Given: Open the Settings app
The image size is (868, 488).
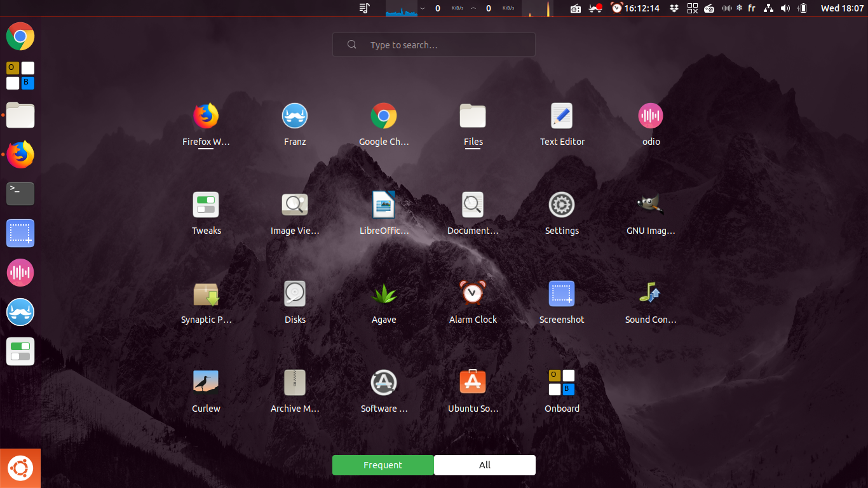Looking at the screenshot, I should click(x=562, y=213).
